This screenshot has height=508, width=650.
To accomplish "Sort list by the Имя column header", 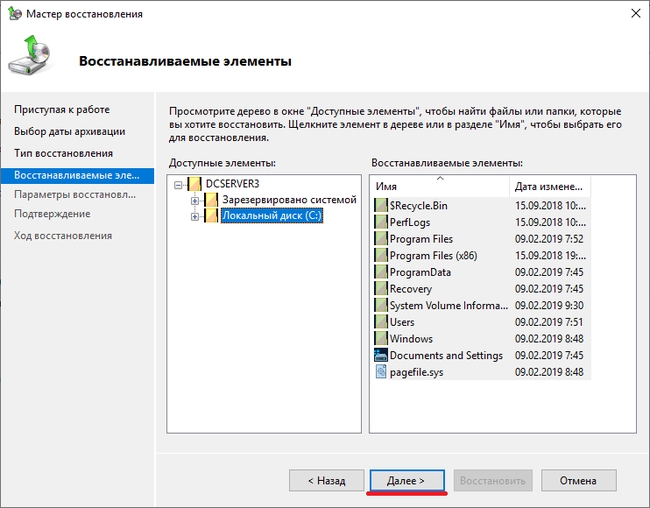I will tap(440, 187).
